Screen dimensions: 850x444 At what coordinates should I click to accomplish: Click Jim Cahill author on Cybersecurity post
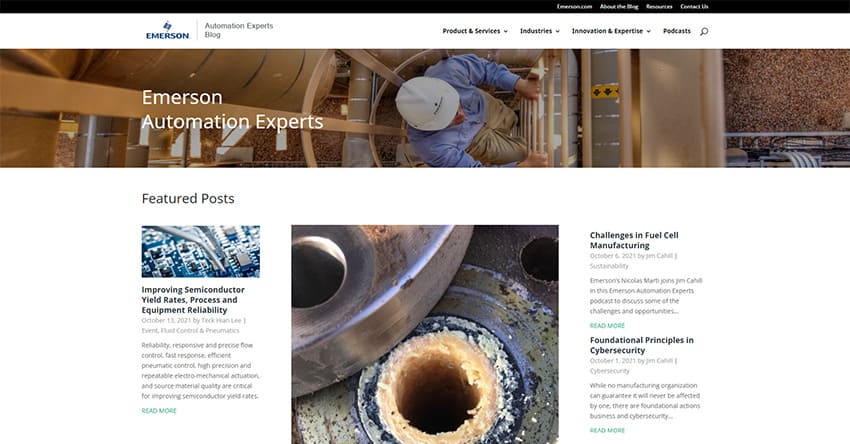click(x=659, y=361)
